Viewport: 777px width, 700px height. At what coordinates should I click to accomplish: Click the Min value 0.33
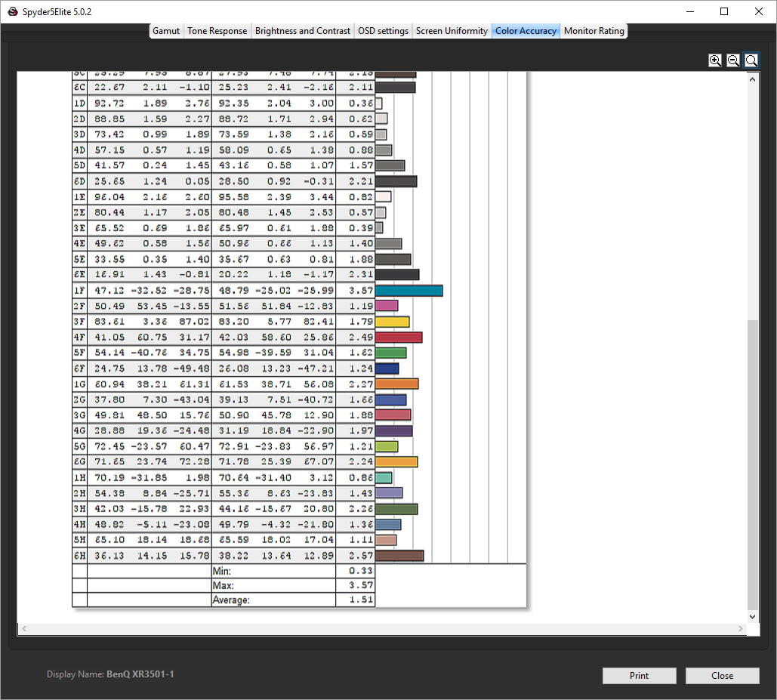[x=360, y=571]
